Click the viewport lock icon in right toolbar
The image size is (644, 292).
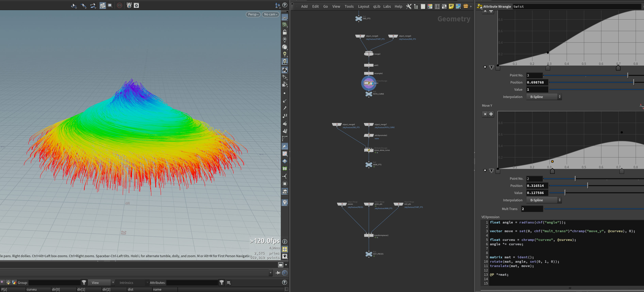tap(285, 32)
